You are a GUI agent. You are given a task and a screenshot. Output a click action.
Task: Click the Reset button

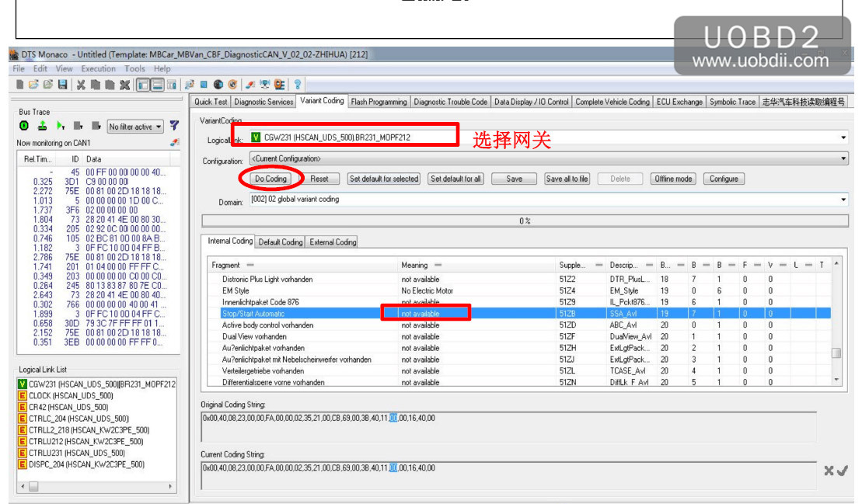coord(319,179)
